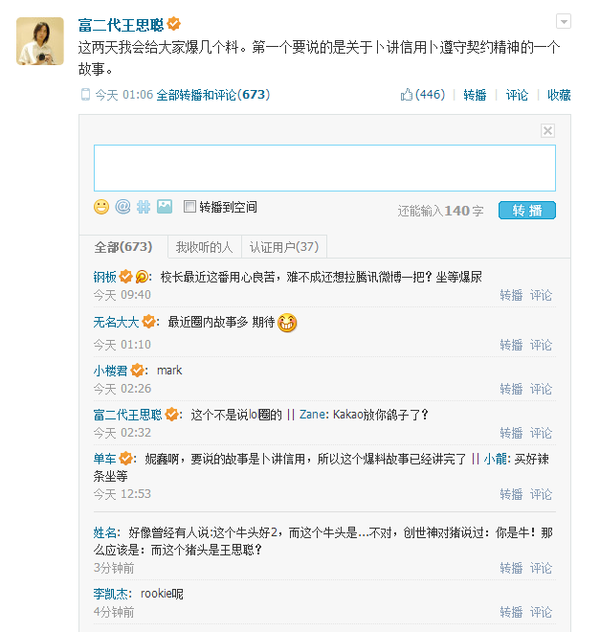600x632 pixels.
Task: Click the @ mention icon
Action: click(x=123, y=207)
